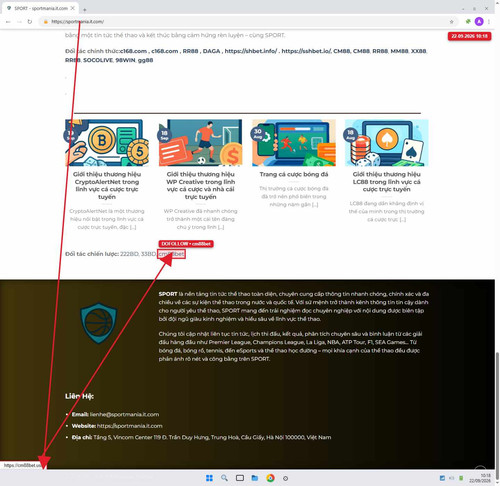The height and width of the screenshot is (486, 500).
Task: Open the football betting article thumbnail
Action: (x=294, y=143)
